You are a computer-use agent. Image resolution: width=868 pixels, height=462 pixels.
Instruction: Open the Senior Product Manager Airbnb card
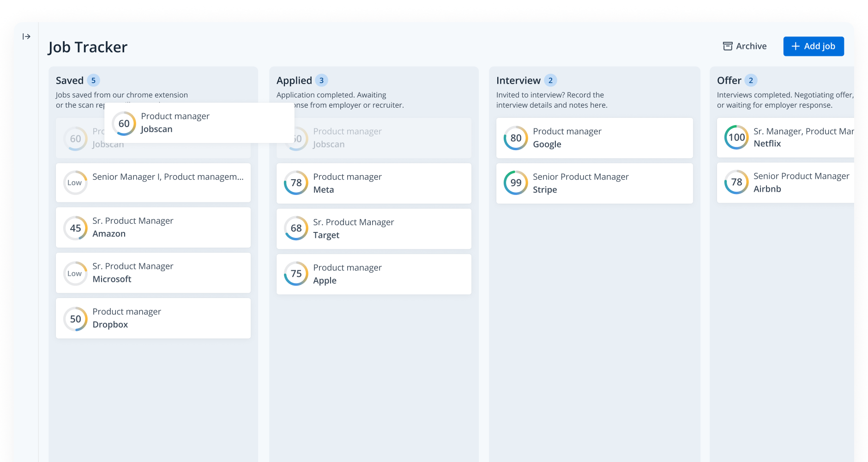pyautogui.click(x=785, y=182)
